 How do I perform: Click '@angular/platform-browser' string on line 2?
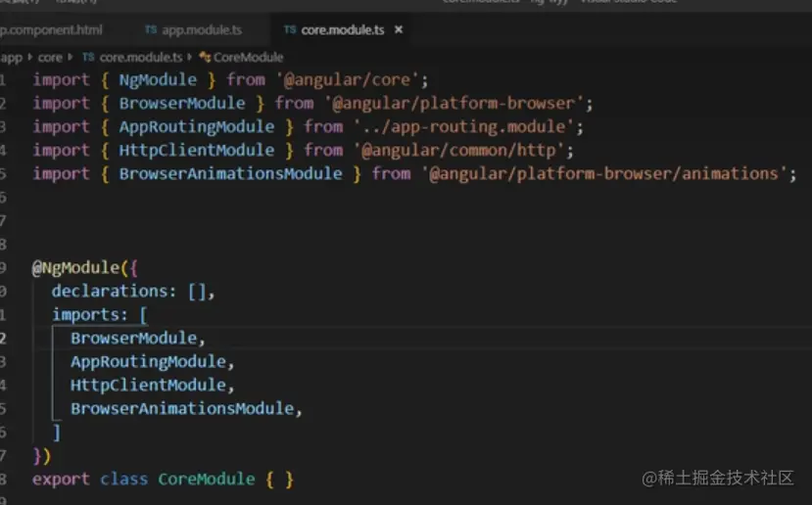454,103
